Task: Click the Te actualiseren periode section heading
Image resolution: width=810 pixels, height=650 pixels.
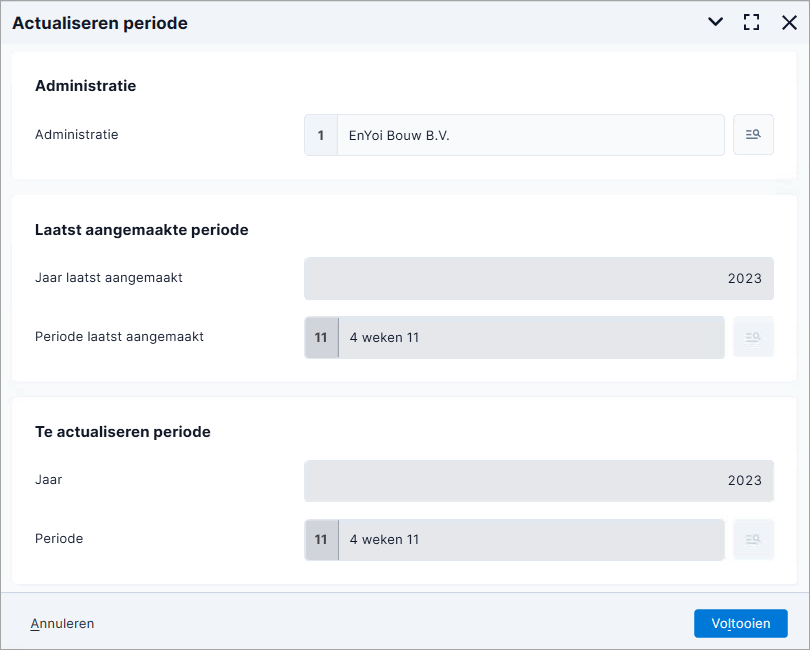Action: tap(123, 432)
